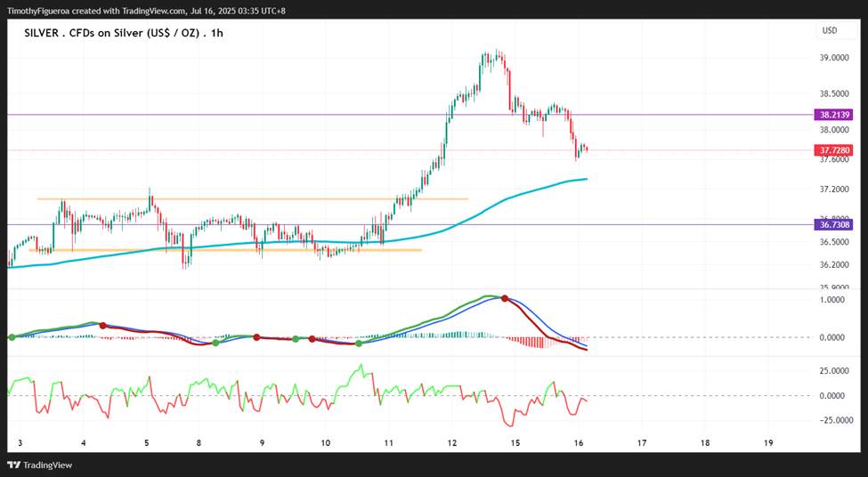Screen dimensions: 868x477
Task: Click the 0.0000 value on MACD pane axis
Action: coord(833,337)
